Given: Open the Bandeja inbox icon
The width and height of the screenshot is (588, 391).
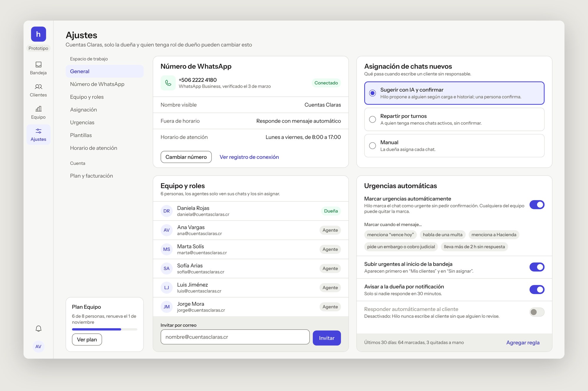Looking at the screenshot, I should [39, 65].
